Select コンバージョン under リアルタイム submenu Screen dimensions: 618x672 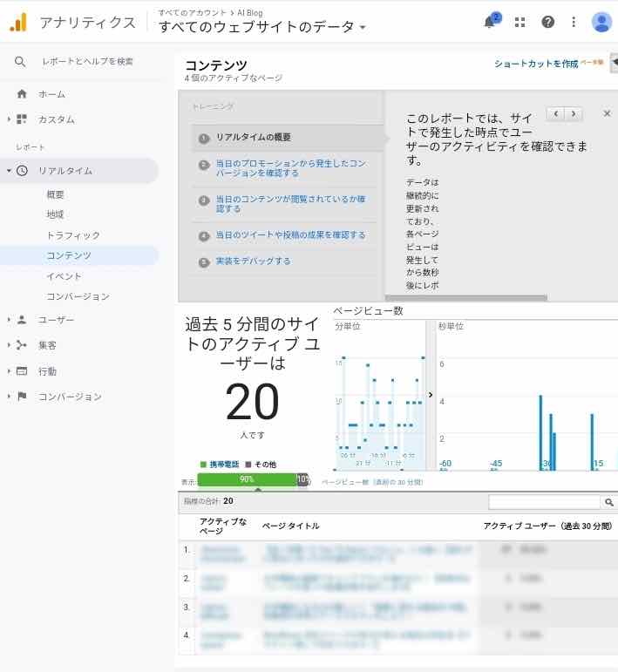click(x=78, y=296)
